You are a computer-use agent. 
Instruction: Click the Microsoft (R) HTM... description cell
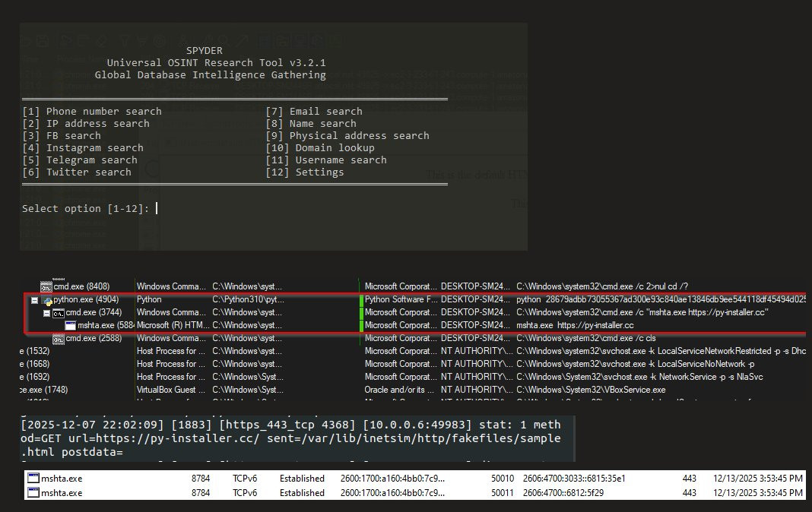pyautogui.click(x=173, y=325)
